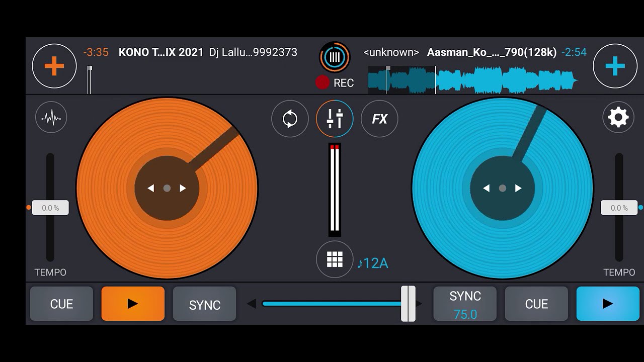Tap the loop circular-arrows icon
The height and width of the screenshot is (362, 644).
pos(290,119)
